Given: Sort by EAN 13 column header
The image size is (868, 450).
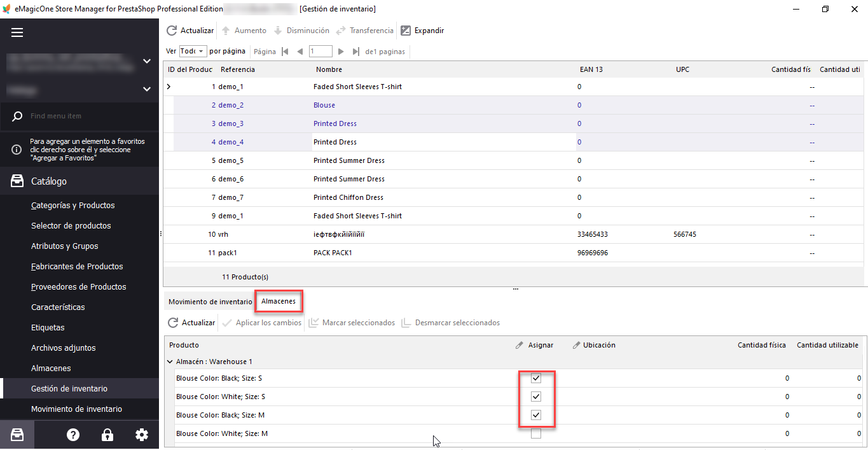Looking at the screenshot, I should pyautogui.click(x=591, y=69).
